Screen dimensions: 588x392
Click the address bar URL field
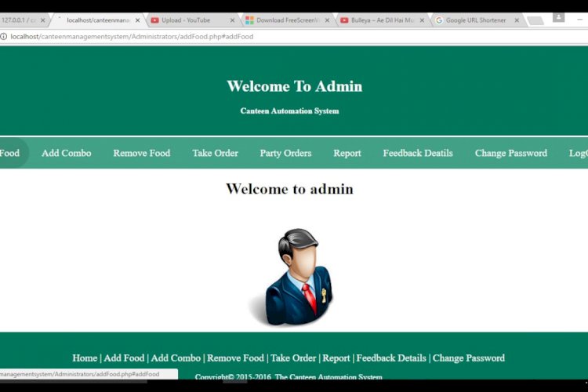[x=132, y=36]
